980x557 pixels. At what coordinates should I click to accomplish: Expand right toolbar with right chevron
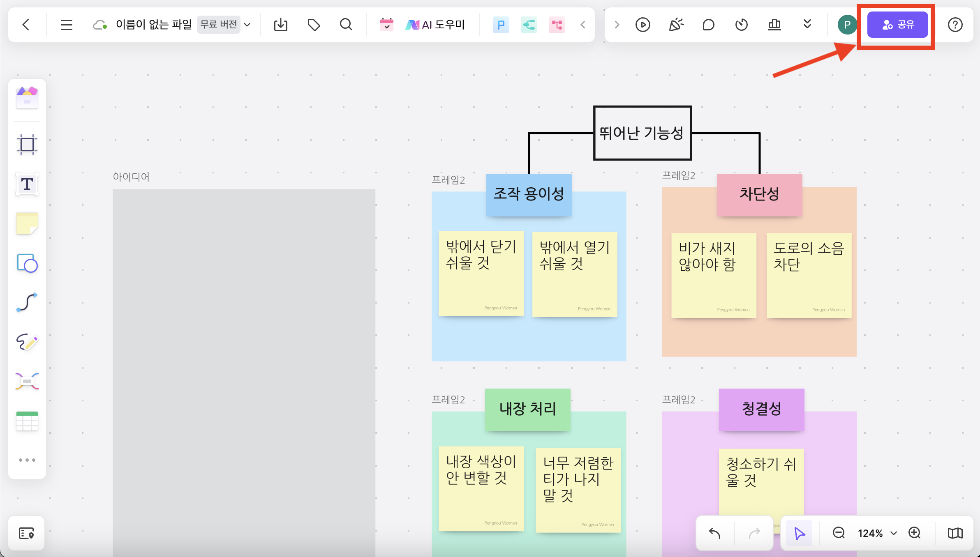click(x=617, y=25)
